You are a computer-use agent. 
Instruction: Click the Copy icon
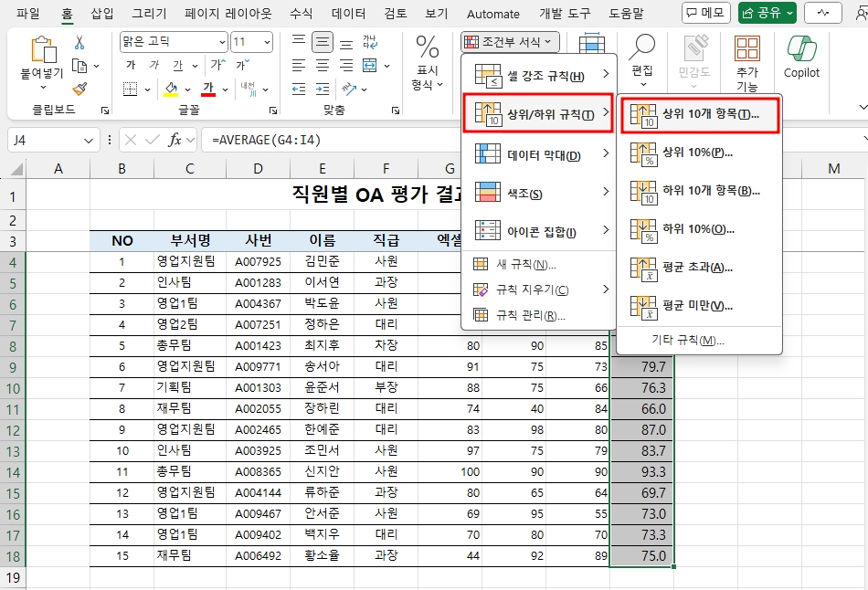click(x=79, y=66)
